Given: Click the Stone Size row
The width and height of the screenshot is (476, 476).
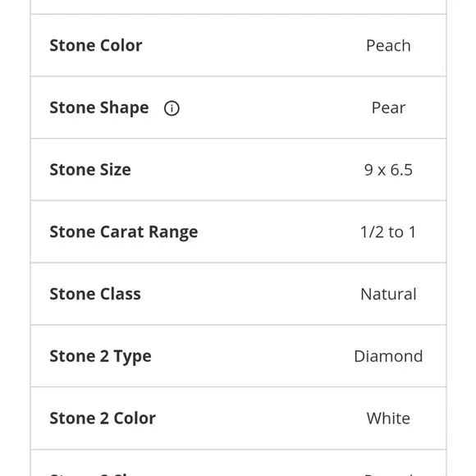Looking at the screenshot, I should (x=238, y=170).
